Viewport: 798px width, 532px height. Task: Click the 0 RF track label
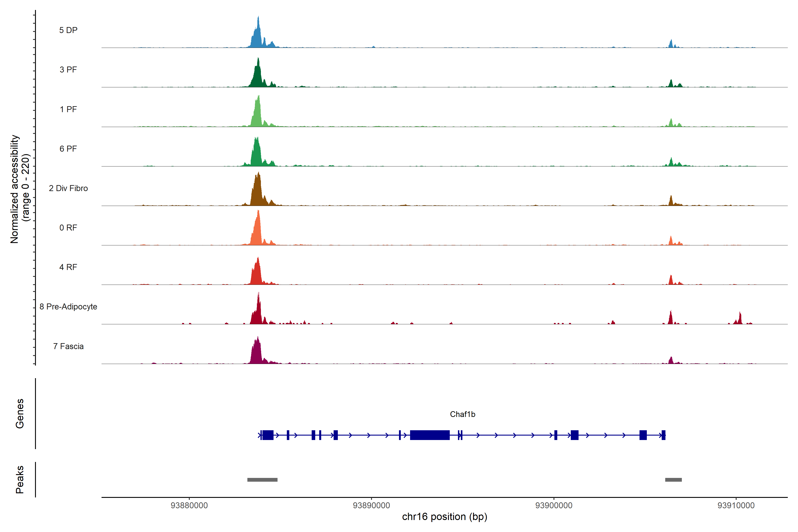click(x=68, y=228)
